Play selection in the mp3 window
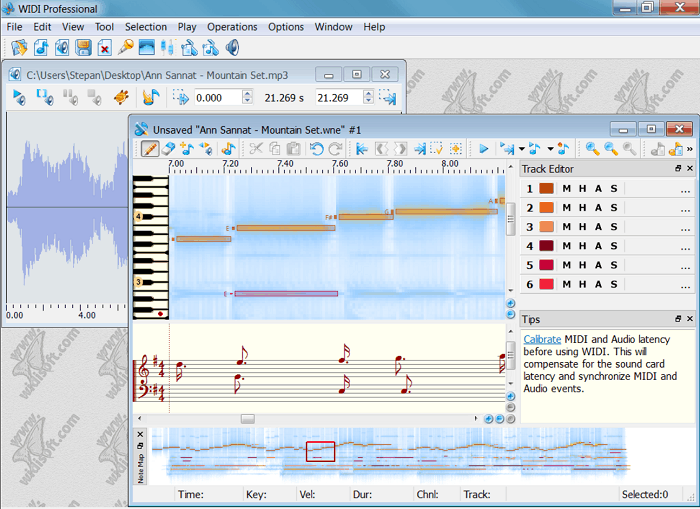Screen dimensions: 700x509 tap(45, 97)
